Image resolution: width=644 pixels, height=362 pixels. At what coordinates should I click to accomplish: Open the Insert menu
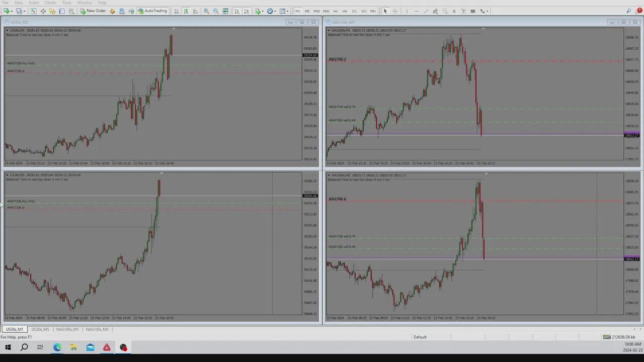click(34, 3)
